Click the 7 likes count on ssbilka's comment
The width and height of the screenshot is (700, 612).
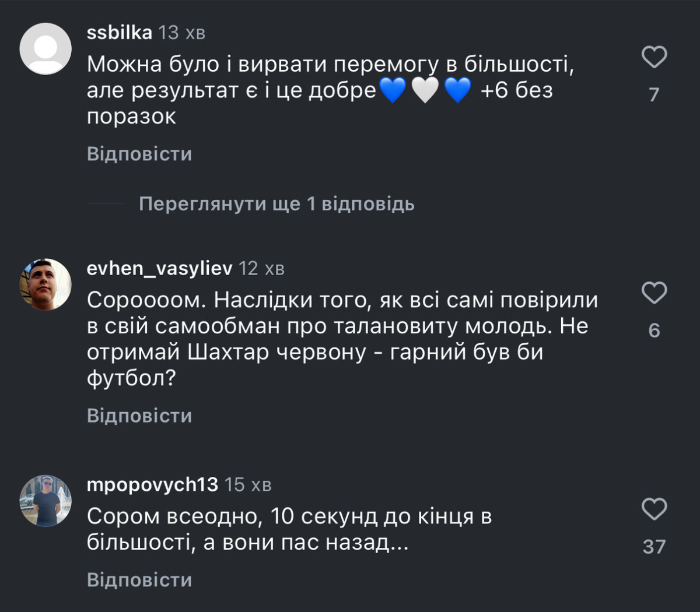click(x=654, y=94)
